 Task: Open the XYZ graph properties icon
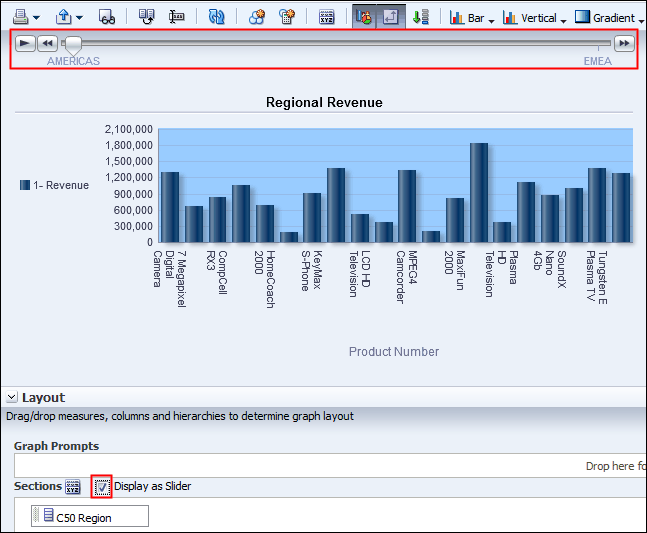pyautogui.click(x=327, y=17)
